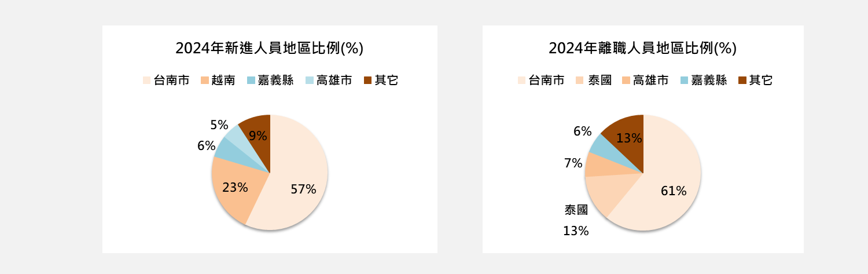Viewport: 868px width, 274px height.
Task: Click the 泰國 data label beside the pie
Action: (576, 210)
